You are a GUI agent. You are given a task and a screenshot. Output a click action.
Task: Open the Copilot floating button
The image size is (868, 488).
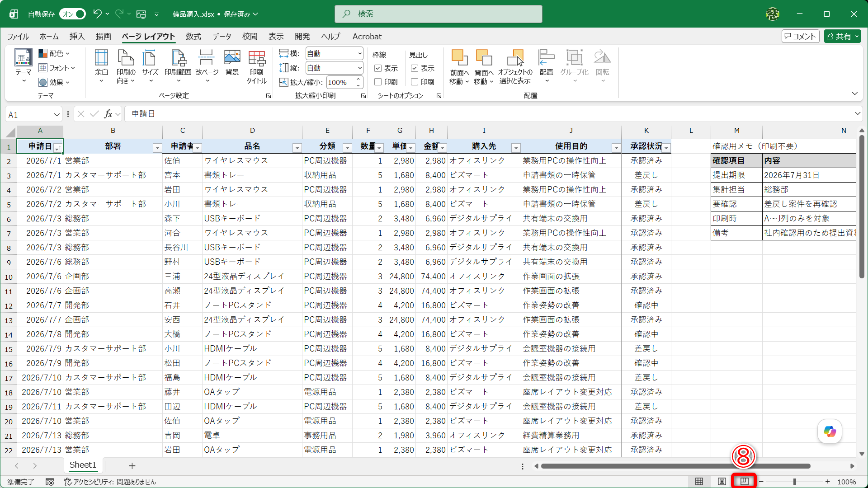tap(830, 432)
